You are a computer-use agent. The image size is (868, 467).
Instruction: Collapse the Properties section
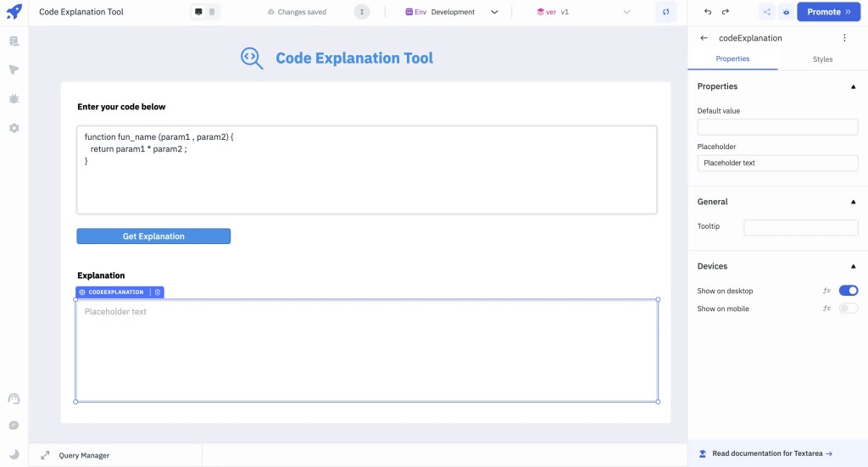pyautogui.click(x=853, y=86)
